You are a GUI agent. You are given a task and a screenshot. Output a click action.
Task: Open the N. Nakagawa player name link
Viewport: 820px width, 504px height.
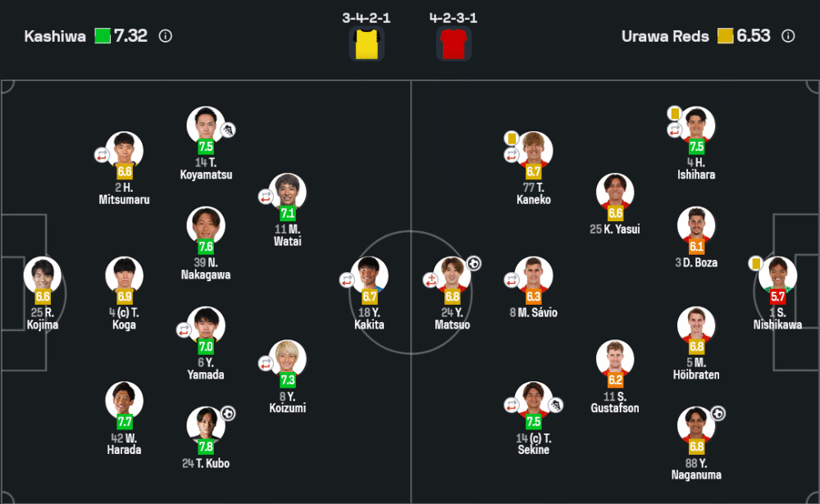206,269
